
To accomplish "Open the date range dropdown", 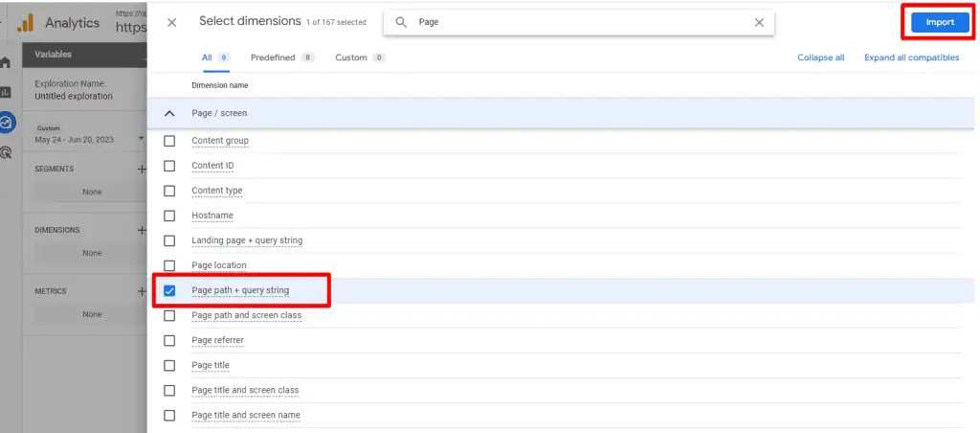I will 142,139.
